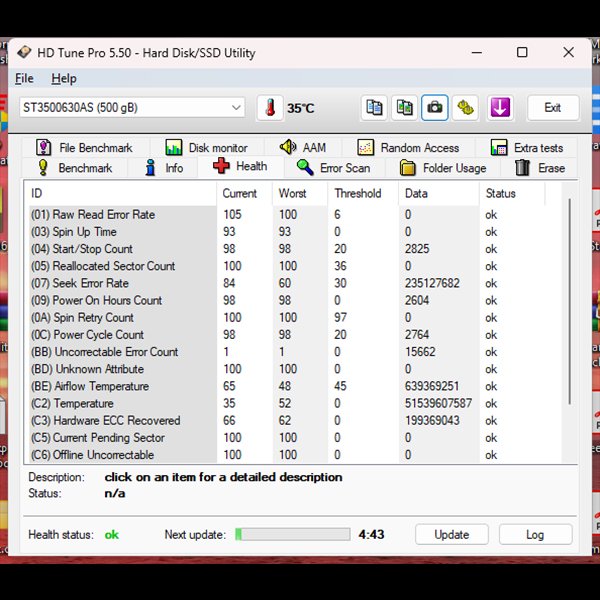Screen dimensions: 600x600
Task: Click the Data column header
Action: click(x=439, y=194)
